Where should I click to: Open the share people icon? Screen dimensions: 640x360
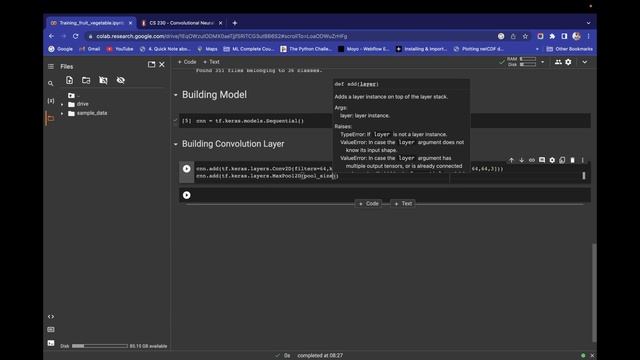558,62
